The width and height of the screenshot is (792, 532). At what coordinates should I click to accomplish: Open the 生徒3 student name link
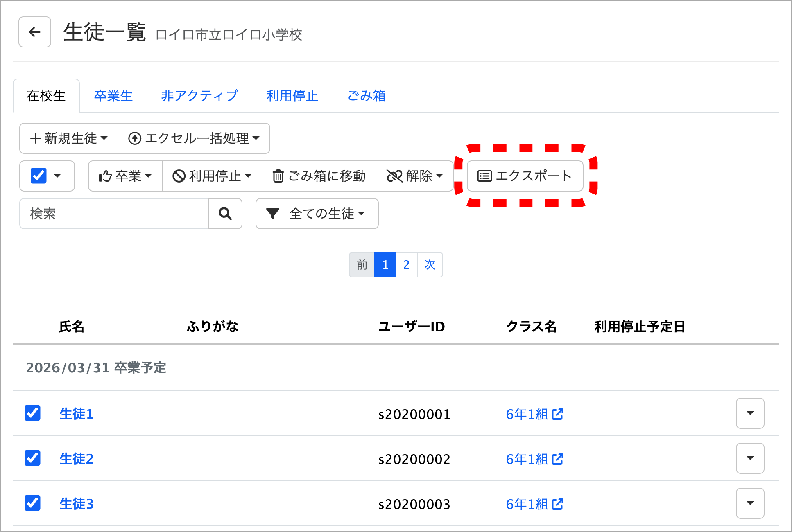click(x=77, y=504)
